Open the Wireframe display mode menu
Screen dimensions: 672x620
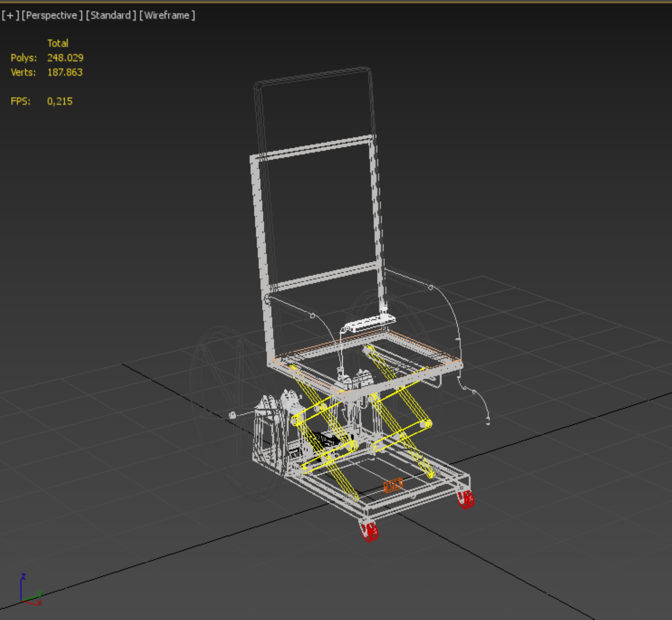pos(167,15)
